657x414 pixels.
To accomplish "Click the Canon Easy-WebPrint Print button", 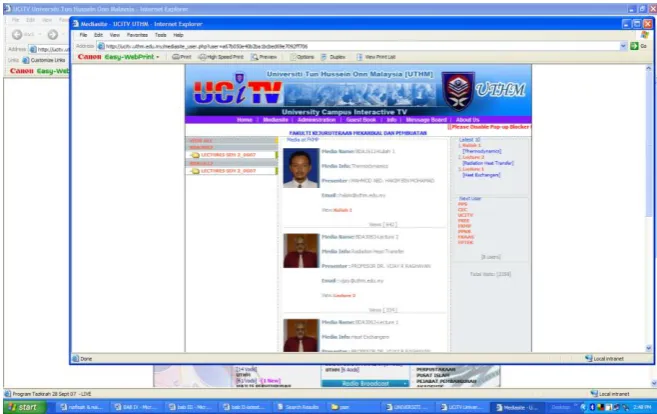I will [x=182, y=57].
